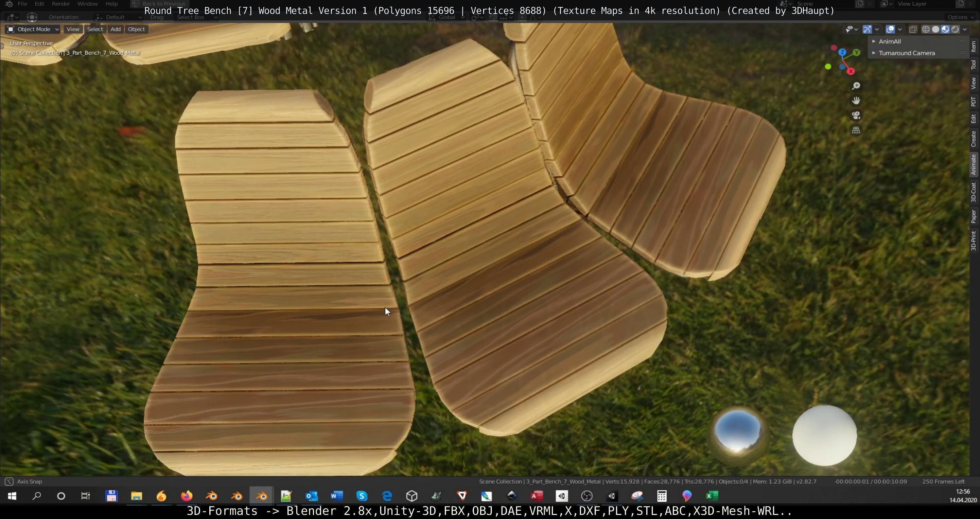The image size is (980, 519).
Task: Toggle the Show Gizmo button
Action: coord(867,29)
